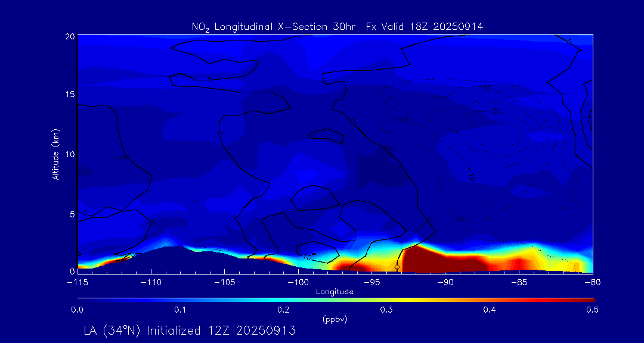Click the longitude tick label '-110'
The height and width of the screenshot is (343, 644).
tap(151, 282)
